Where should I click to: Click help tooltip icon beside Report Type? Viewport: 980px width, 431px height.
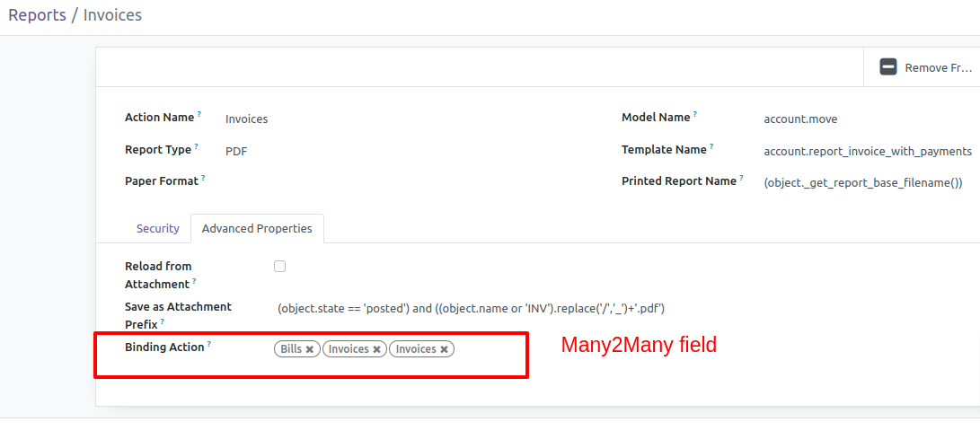click(196, 146)
